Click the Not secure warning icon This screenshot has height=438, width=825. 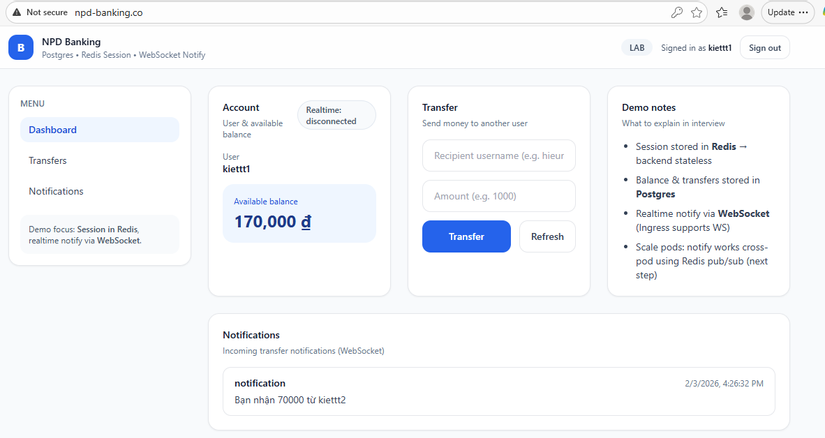pos(16,12)
